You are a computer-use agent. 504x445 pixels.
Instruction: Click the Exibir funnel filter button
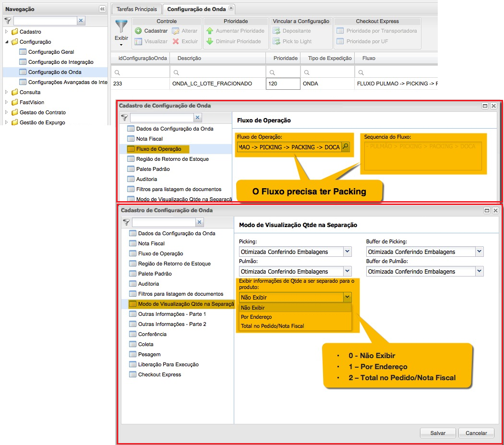[121, 27]
